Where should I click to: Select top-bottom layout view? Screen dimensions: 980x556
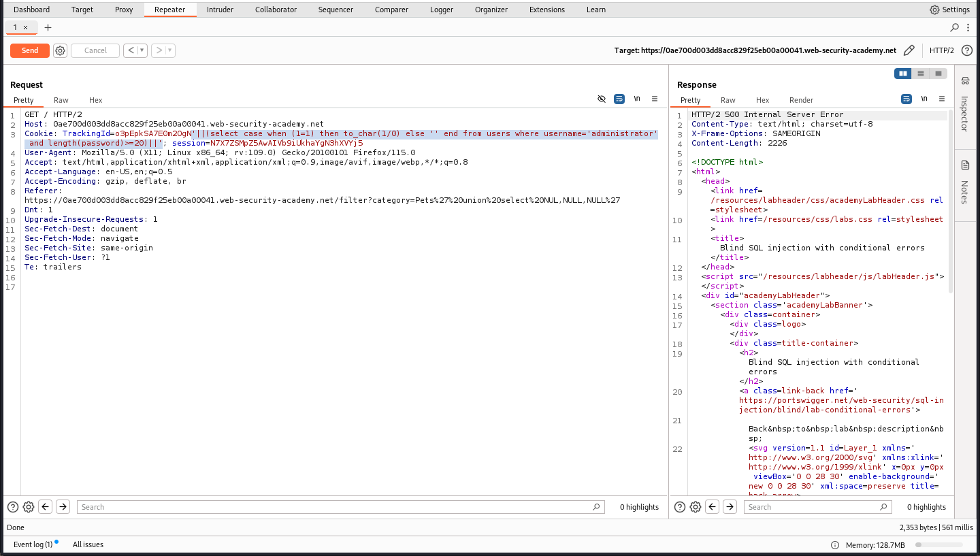pyautogui.click(x=921, y=73)
